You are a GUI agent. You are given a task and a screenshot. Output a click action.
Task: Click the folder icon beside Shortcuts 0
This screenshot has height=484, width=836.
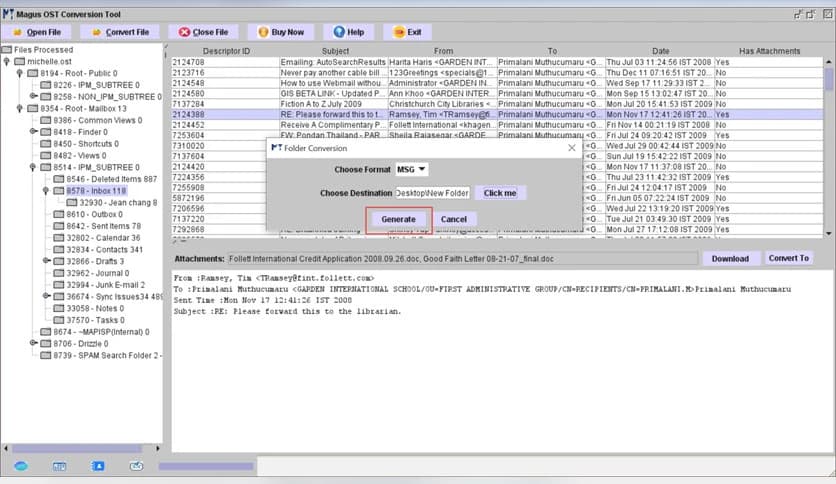coord(46,144)
